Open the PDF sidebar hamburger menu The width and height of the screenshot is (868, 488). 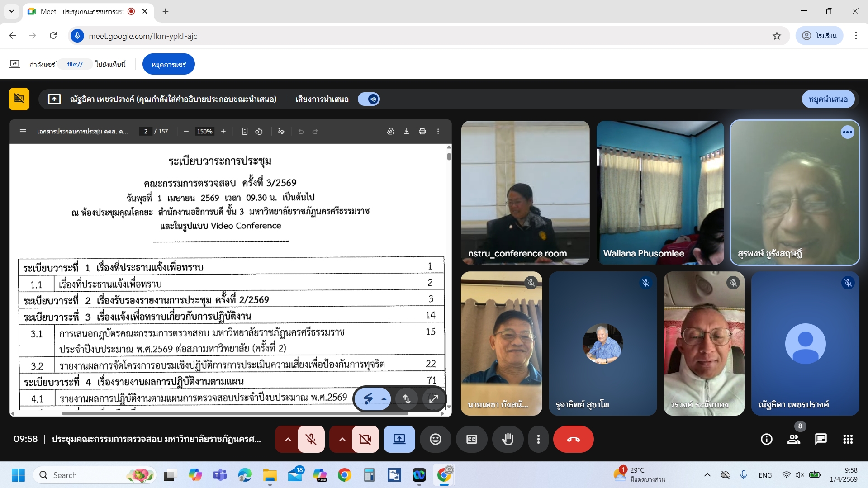click(23, 131)
